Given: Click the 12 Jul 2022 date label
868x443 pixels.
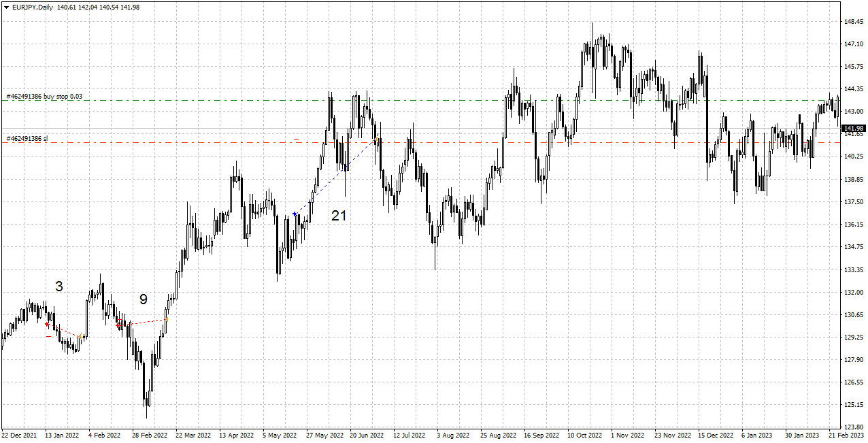Looking at the screenshot, I should pyautogui.click(x=410, y=435).
